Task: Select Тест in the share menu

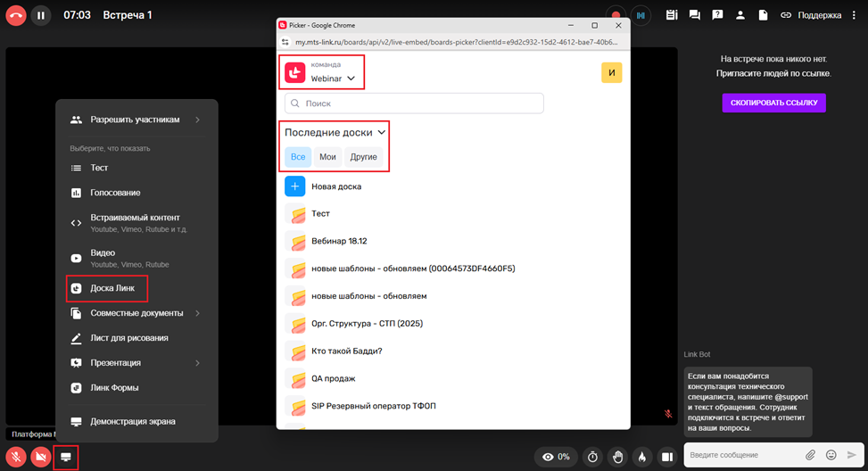Action: (136, 168)
